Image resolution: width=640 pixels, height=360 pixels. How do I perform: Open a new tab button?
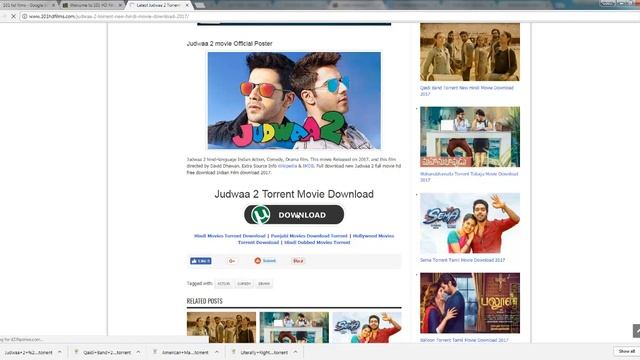[x=200, y=5]
